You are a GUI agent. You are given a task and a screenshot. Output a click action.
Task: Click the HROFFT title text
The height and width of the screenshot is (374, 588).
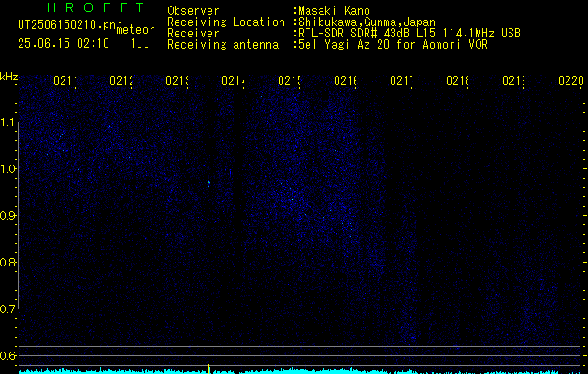(95, 7)
